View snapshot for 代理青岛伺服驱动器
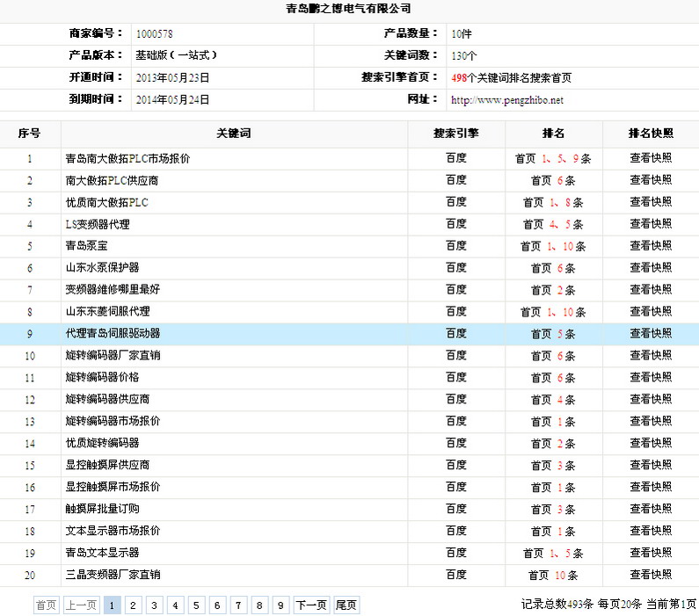 click(x=651, y=333)
